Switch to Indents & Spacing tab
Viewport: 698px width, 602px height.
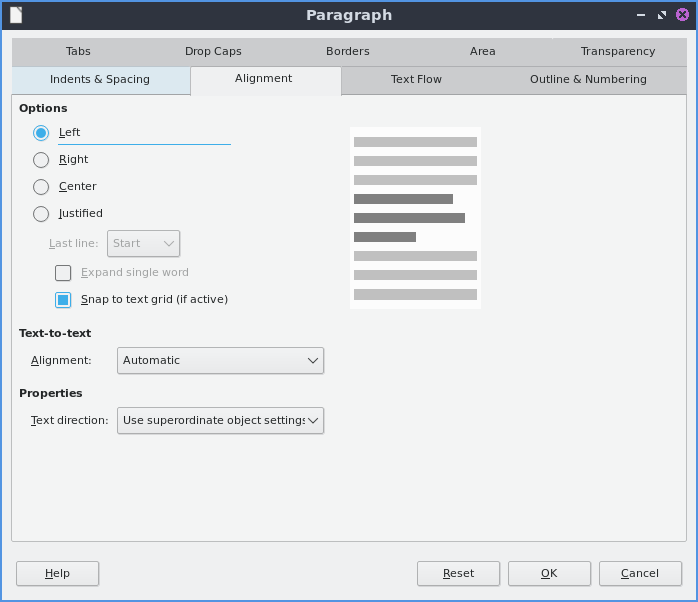point(100,80)
